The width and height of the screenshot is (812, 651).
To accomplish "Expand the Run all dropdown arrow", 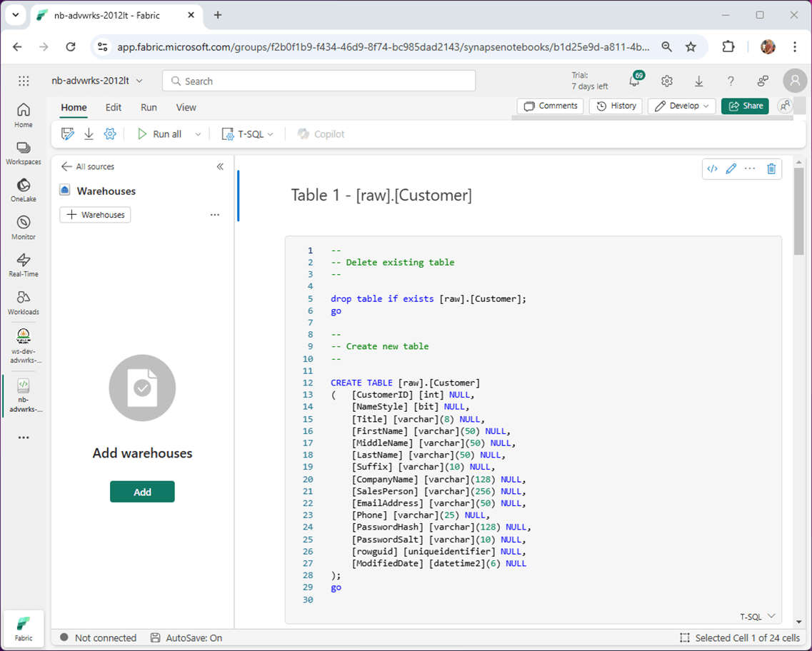I will point(198,134).
